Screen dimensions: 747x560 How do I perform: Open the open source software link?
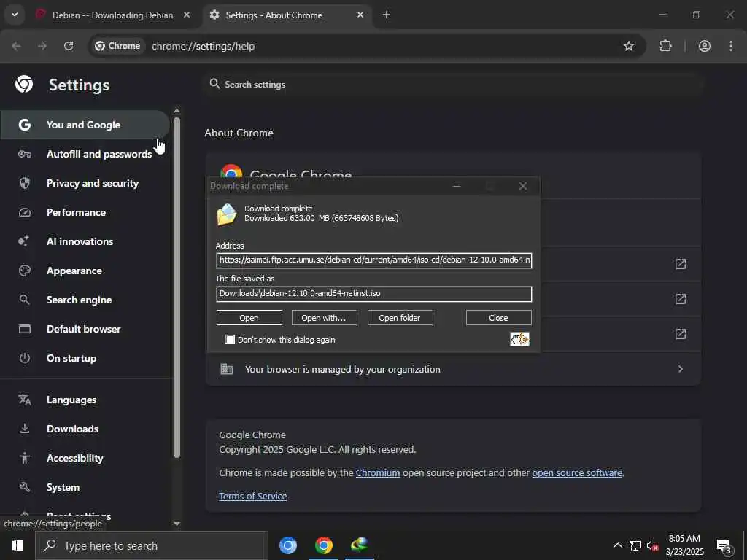tap(577, 472)
